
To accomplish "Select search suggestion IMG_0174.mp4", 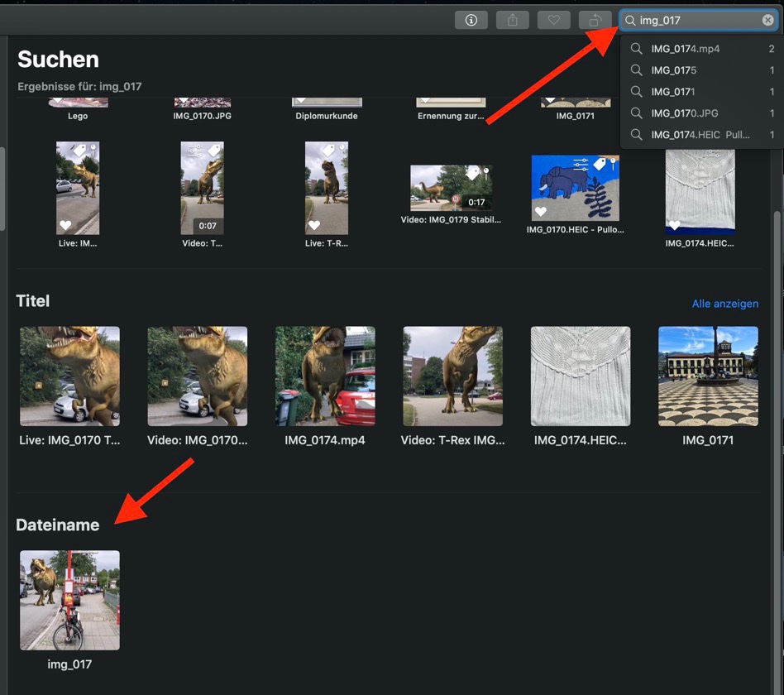I will 702,49.
